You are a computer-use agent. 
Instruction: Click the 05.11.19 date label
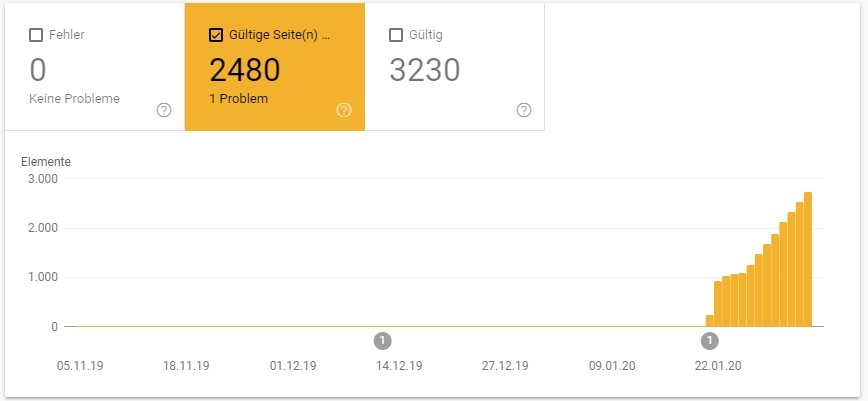pyautogui.click(x=79, y=366)
